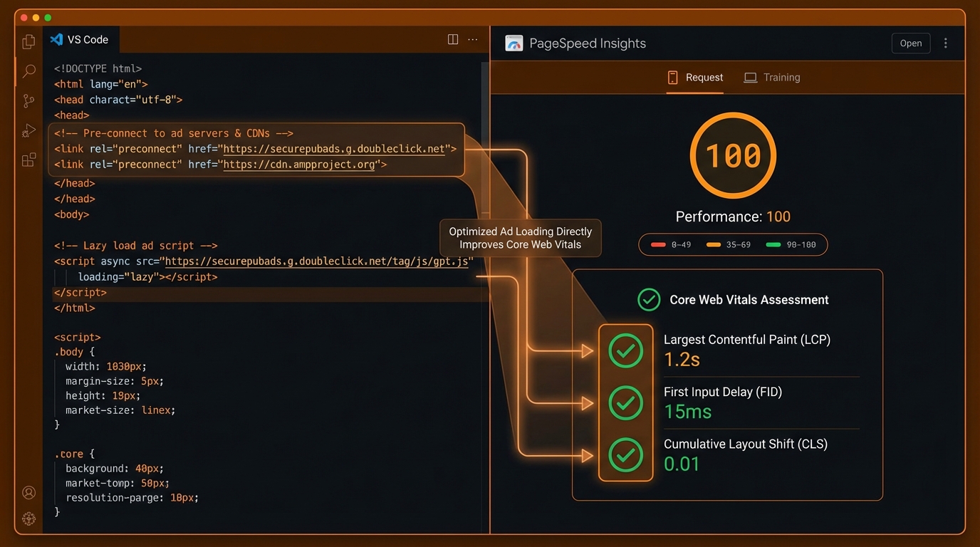Open the kebab menu beside the Open button
The image size is (980, 547).
click(x=947, y=43)
